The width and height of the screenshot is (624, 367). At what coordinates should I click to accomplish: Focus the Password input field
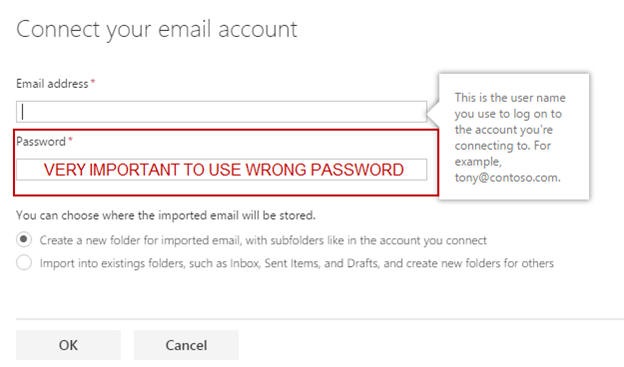pyautogui.click(x=221, y=170)
